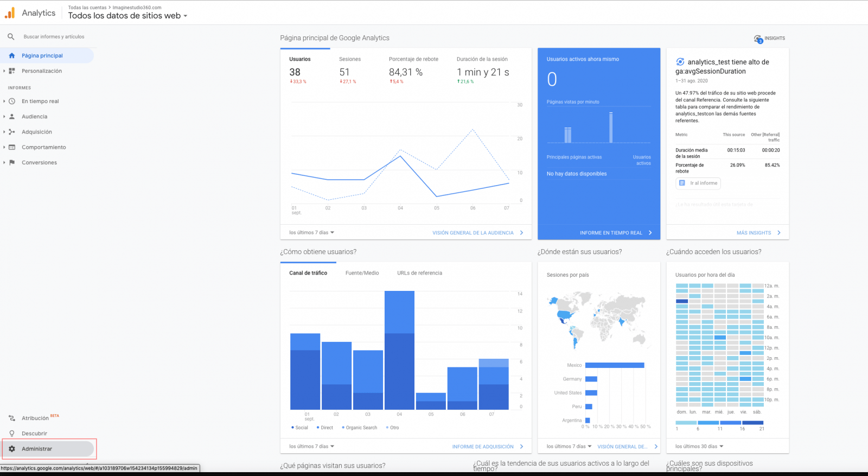Viewport: 868px width, 476px height.
Task: Click the arrow after Más insights
Action: [x=779, y=233]
